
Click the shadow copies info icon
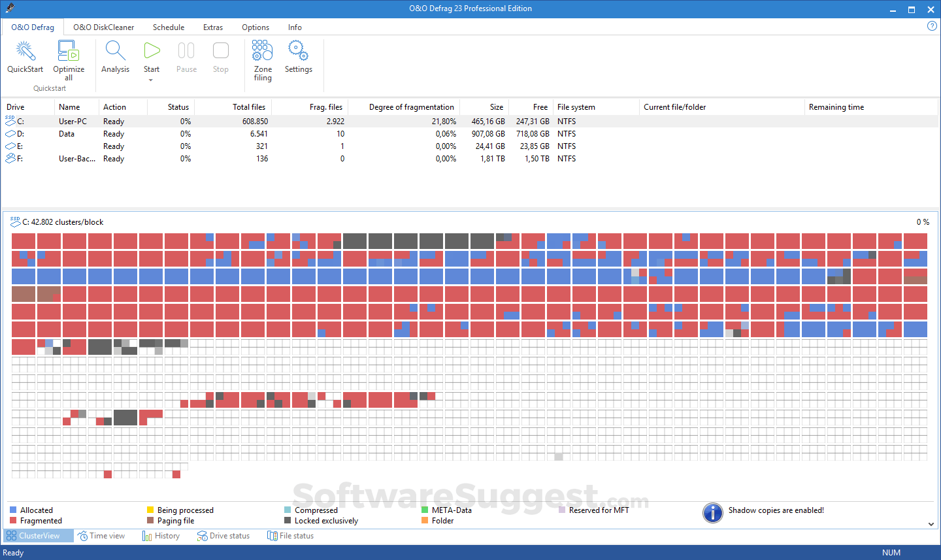(713, 513)
